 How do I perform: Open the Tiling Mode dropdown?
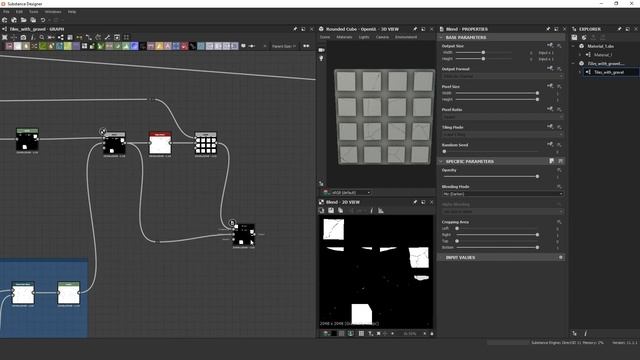[x=503, y=135]
